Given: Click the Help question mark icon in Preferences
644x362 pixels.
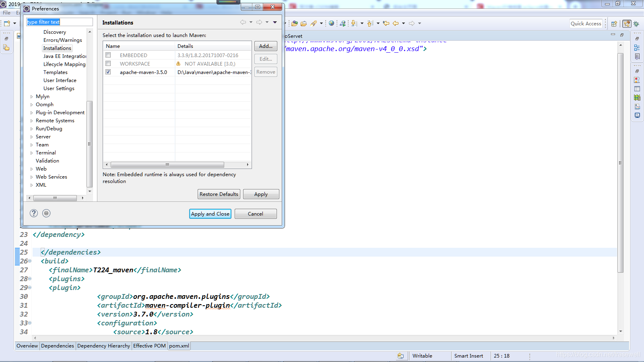Looking at the screenshot, I should pos(34,213).
